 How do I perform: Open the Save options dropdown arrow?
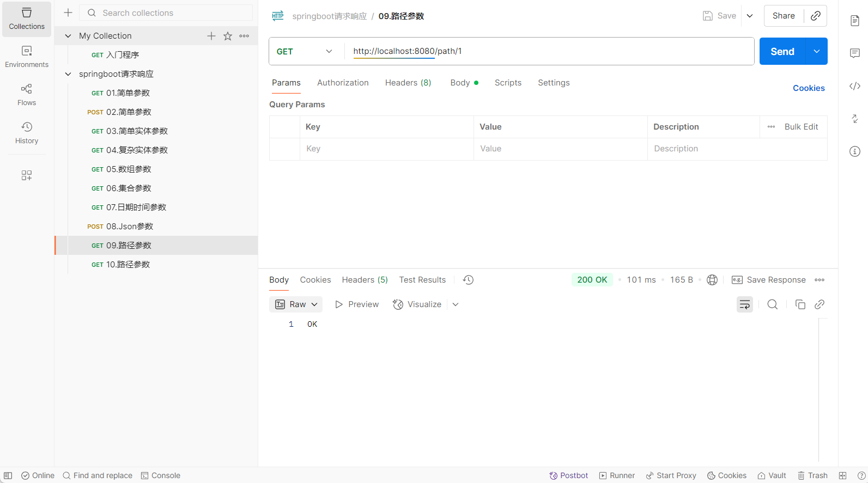[x=750, y=16]
